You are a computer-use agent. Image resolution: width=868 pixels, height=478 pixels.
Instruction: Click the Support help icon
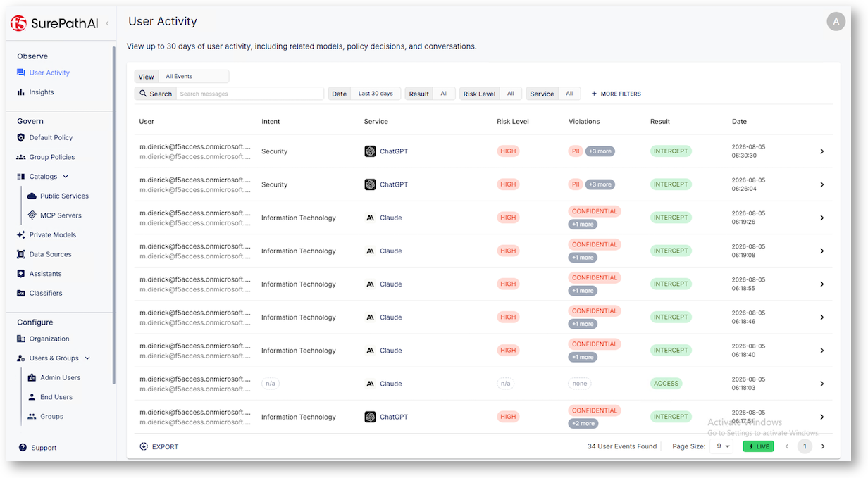tap(23, 448)
